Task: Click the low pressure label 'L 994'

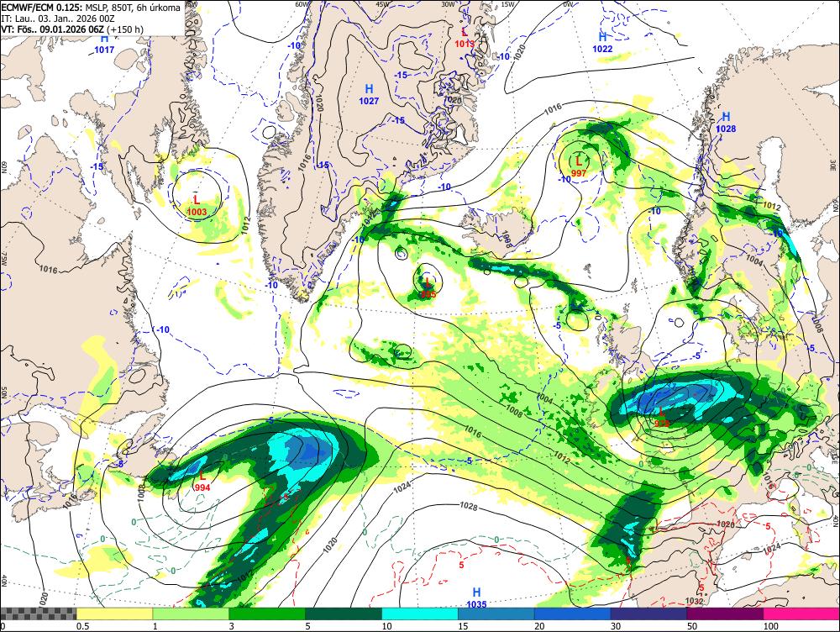Action: (202, 482)
